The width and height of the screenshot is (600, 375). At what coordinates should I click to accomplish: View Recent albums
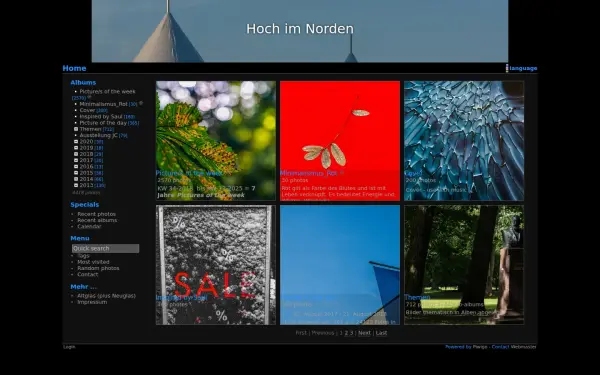tap(97, 220)
